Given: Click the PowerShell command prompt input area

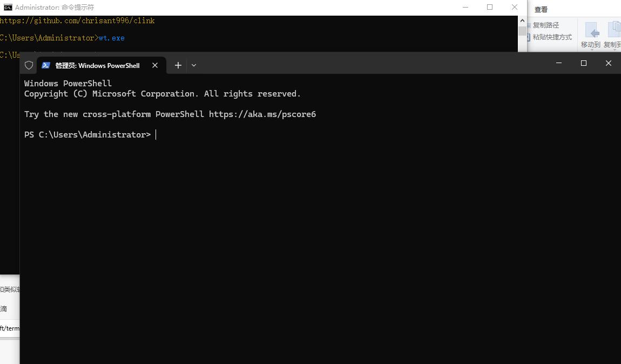Looking at the screenshot, I should pyautogui.click(x=157, y=134).
